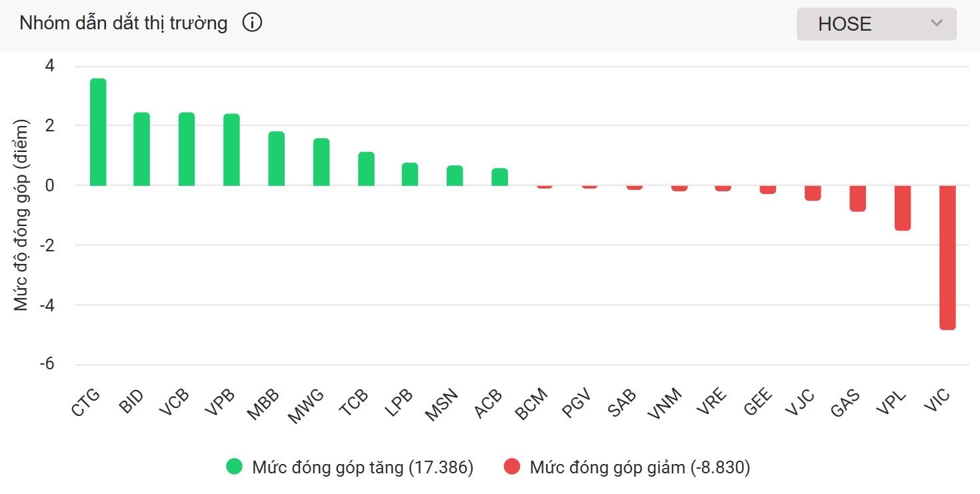
Task: Click the info icon beside the chart title
Action: (x=252, y=23)
